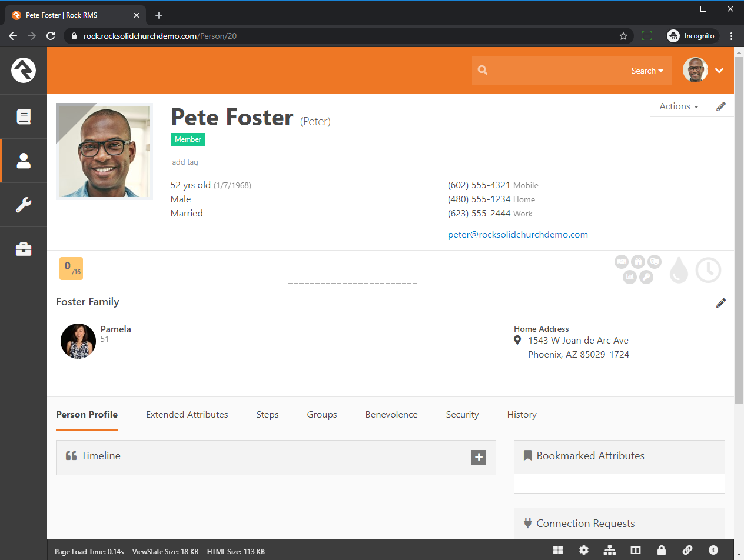Click the info icon in admin bar
The width and height of the screenshot is (744, 560).
pyautogui.click(x=713, y=550)
